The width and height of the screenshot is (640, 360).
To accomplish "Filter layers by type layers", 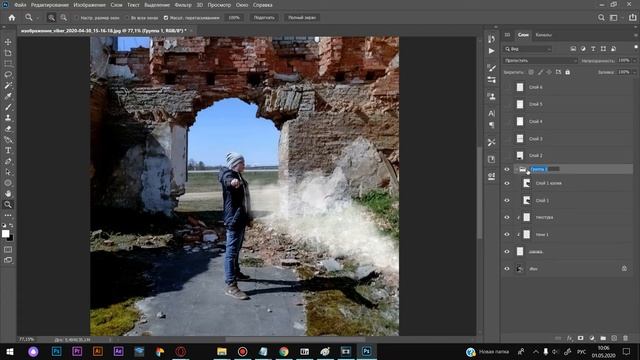I will click(x=593, y=49).
